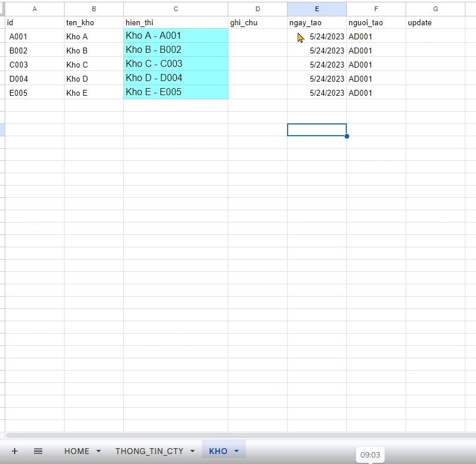Select cell containing A001
The height and width of the screenshot is (464, 476).
tap(35, 36)
